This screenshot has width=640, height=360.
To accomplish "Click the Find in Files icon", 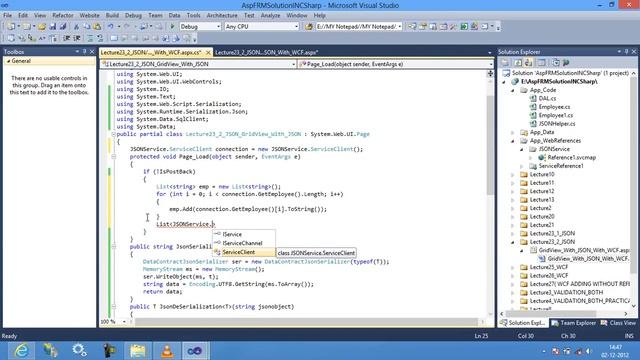I will 309,27.
